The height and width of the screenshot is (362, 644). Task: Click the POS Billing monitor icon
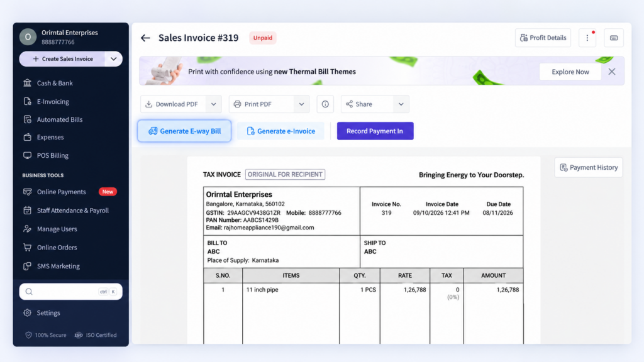tap(28, 156)
